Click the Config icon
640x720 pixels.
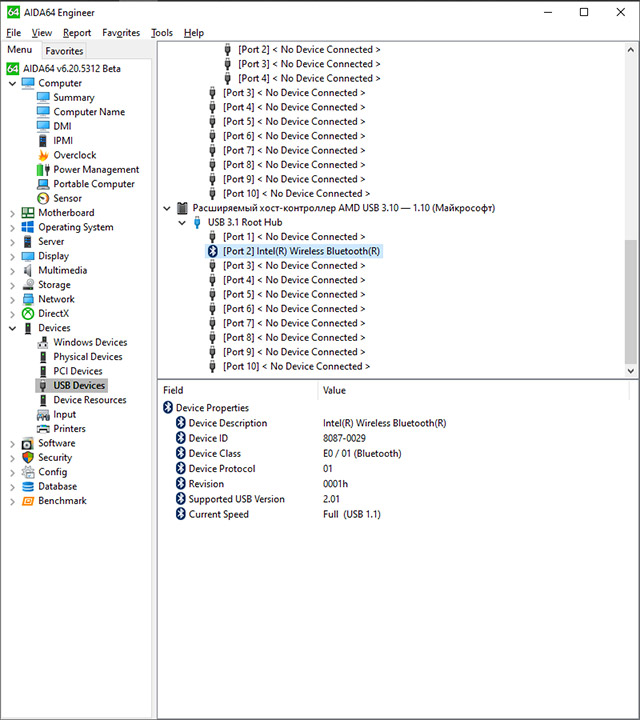tap(28, 472)
